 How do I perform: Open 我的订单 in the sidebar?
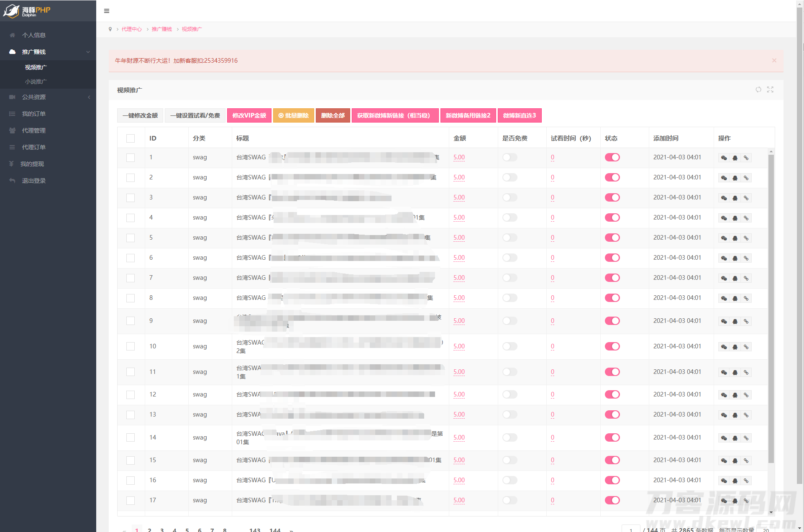tap(33, 114)
